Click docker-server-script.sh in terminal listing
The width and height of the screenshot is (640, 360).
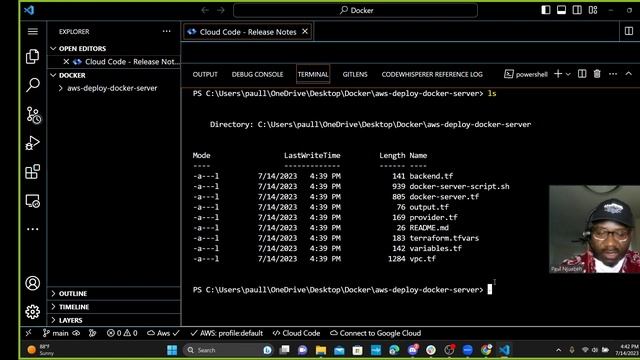click(459, 187)
